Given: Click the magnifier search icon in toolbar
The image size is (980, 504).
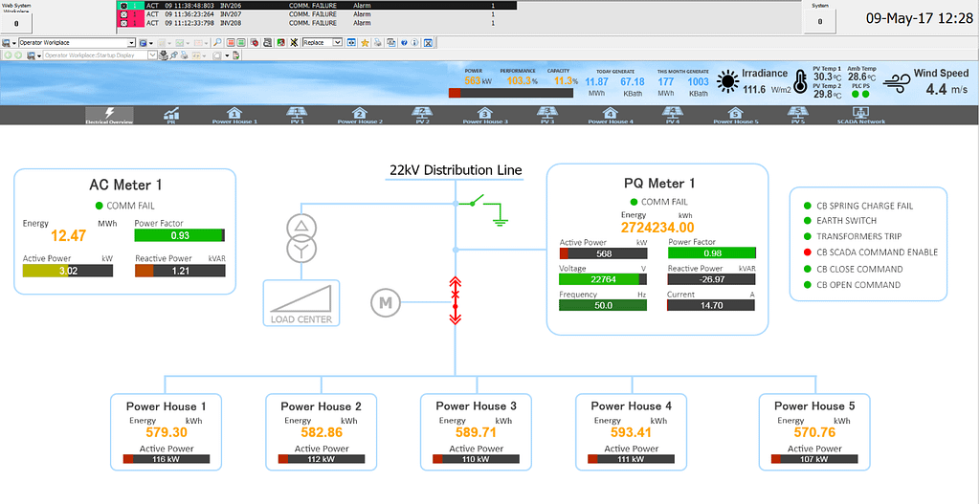Looking at the screenshot, I should (x=218, y=43).
